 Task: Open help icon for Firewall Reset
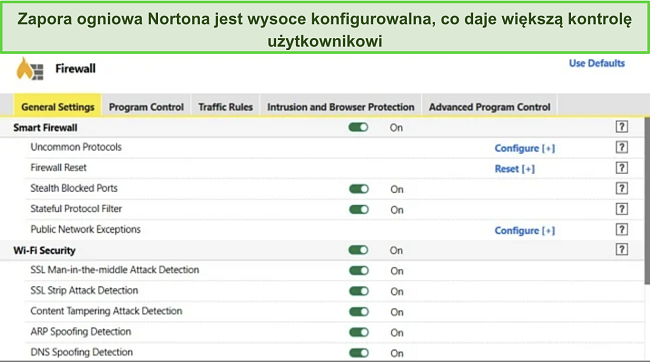point(621,168)
